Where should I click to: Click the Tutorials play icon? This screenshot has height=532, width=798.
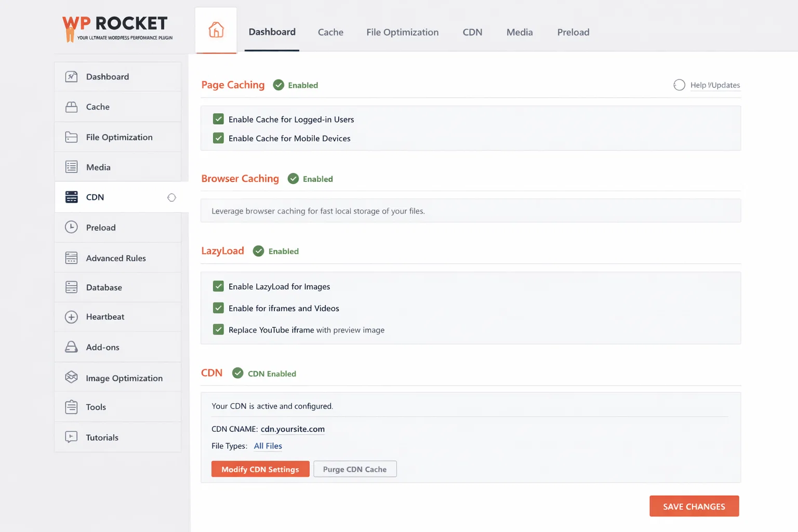pos(72,437)
